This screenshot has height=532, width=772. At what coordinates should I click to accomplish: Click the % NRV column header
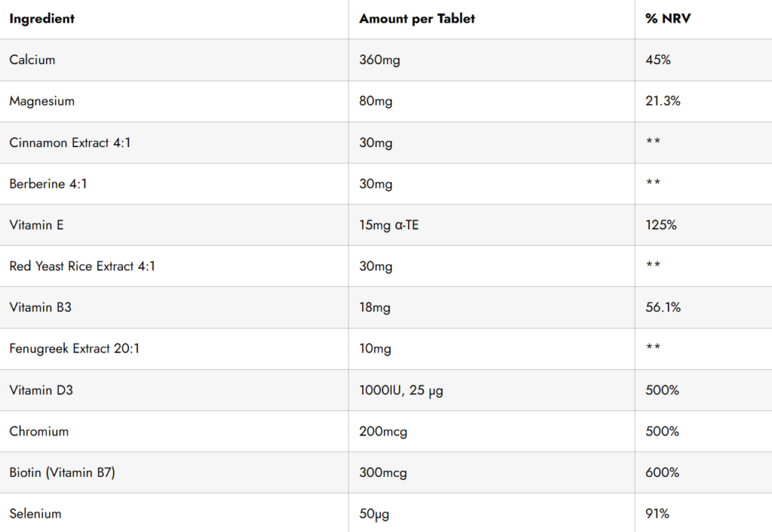pyautogui.click(x=668, y=19)
